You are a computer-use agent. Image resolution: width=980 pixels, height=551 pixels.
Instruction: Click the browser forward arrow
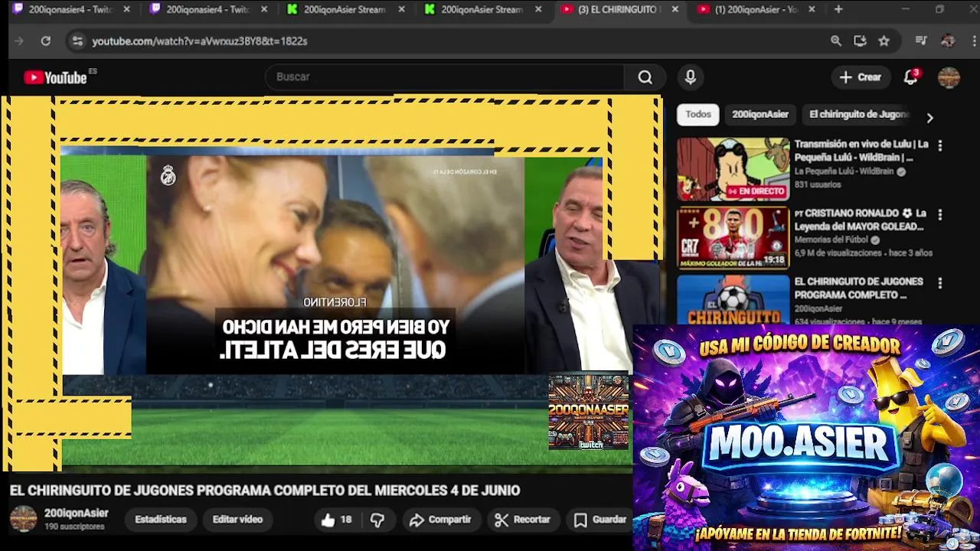click(x=19, y=41)
